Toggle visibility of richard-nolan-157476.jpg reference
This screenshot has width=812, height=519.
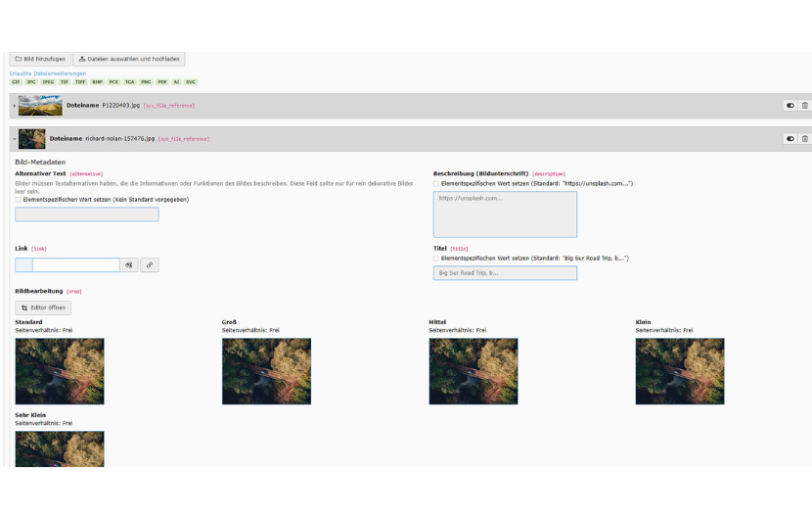pyautogui.click(x=789, y=139)
